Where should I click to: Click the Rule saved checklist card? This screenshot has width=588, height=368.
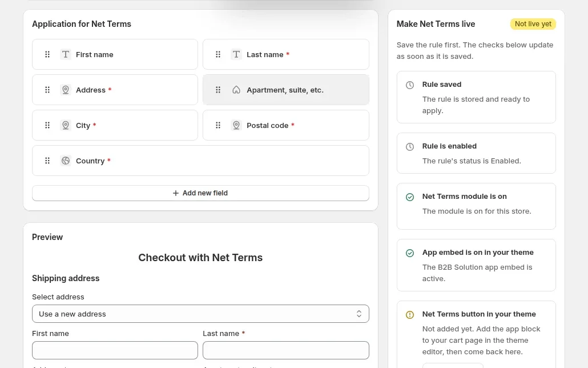476,97
